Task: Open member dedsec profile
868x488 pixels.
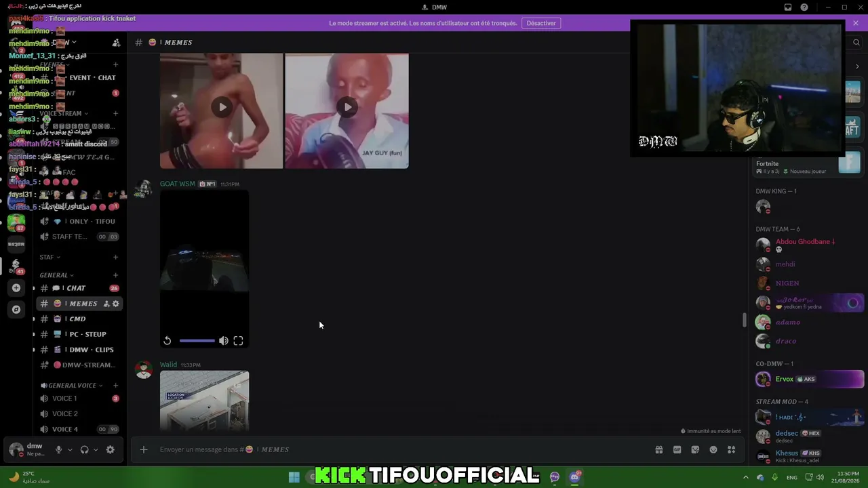Action: 809,436
